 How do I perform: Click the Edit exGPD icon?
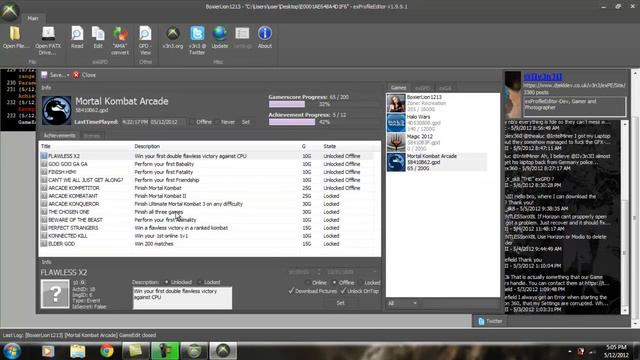[x=98, y=33]
